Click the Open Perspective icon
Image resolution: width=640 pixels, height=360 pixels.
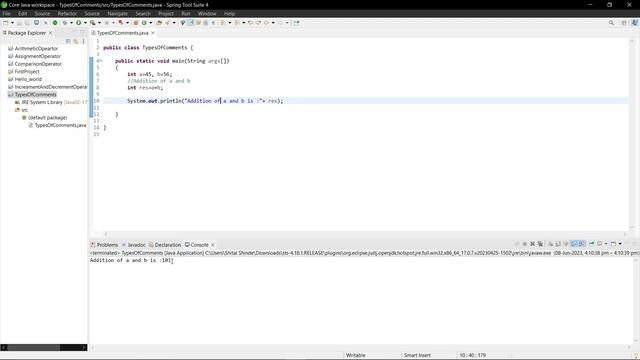tap(624, 23)
